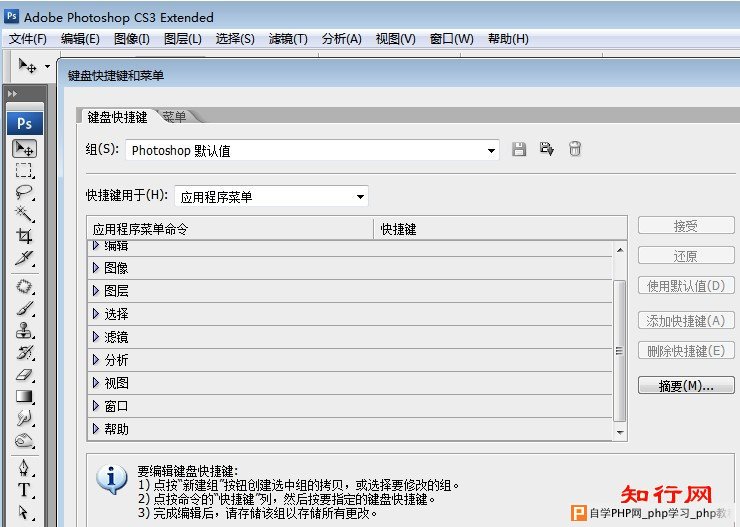Open the 图像(I) menu

(132, 39)
